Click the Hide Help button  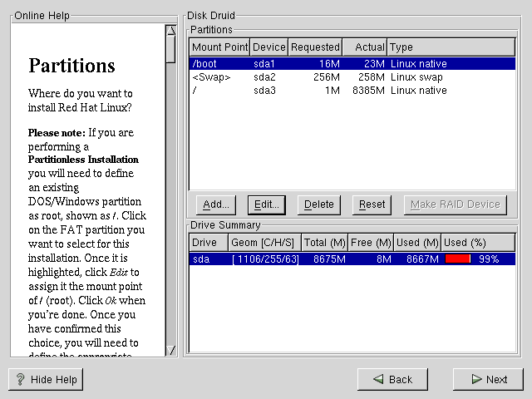46,379
